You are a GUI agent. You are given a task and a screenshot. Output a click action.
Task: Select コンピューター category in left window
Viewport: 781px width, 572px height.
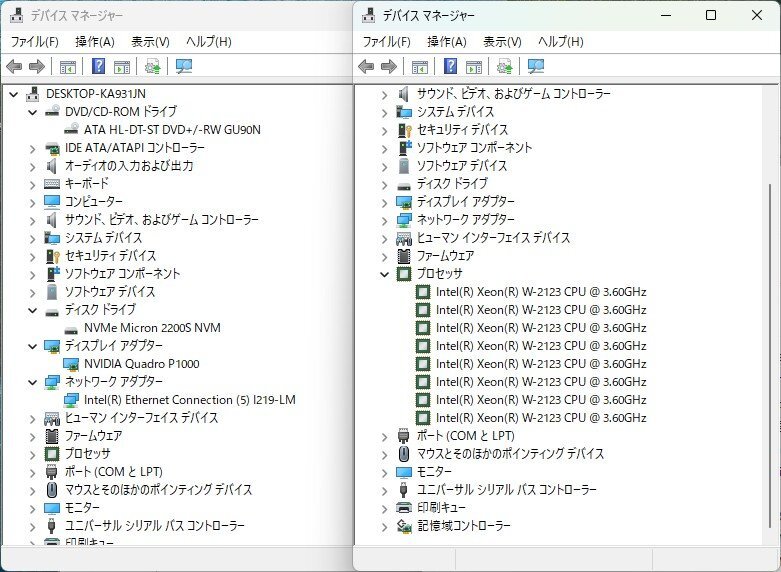pos(94,202)
